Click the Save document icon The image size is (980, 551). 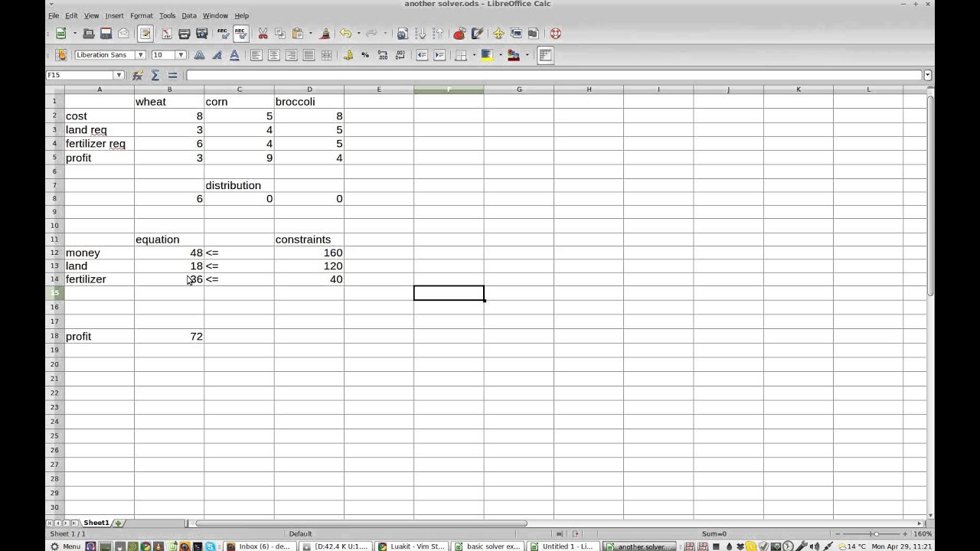[x=106, y=34]
